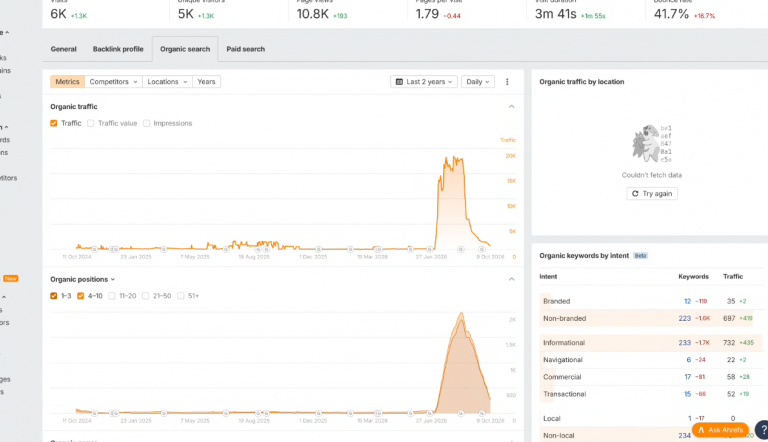768x442 pixels.
Task: Click Informational keywords count 233
Action: [684, 343]
